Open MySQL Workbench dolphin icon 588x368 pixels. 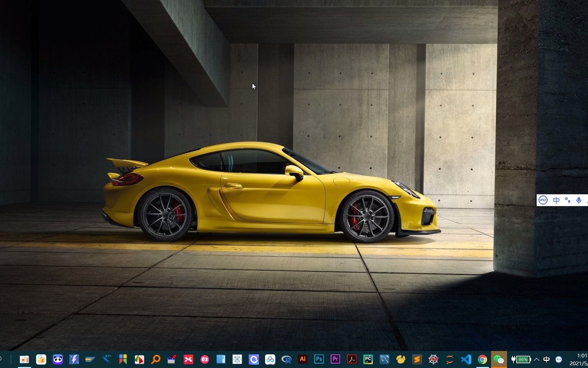click(x=384, y=359)
